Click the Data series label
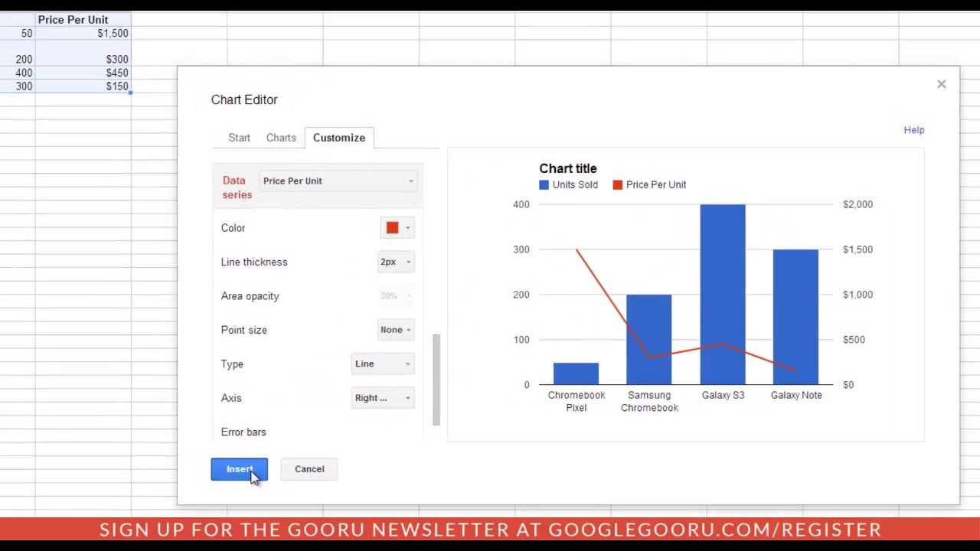This screenshot has width=980, height=551. click(x=237, y=187)
